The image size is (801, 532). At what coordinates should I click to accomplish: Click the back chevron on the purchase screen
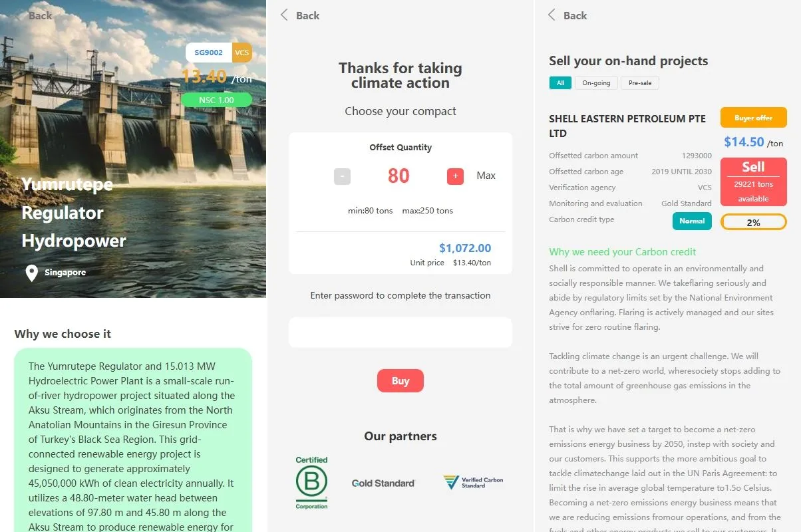(x=285, y=15)
